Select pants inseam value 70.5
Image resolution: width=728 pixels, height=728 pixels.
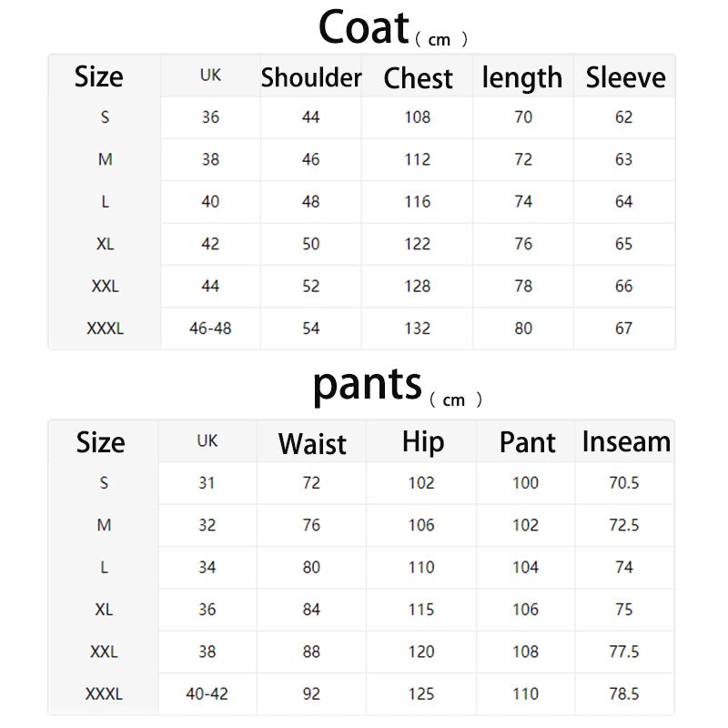624,483
